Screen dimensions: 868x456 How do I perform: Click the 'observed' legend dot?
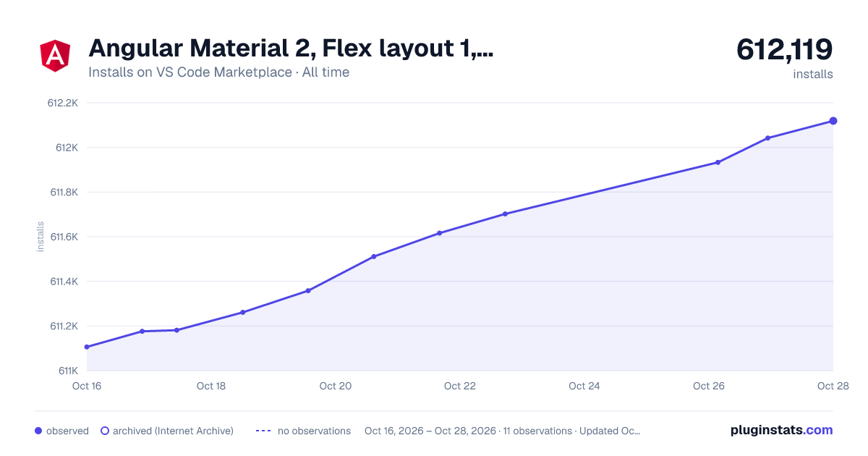(38, 431)
